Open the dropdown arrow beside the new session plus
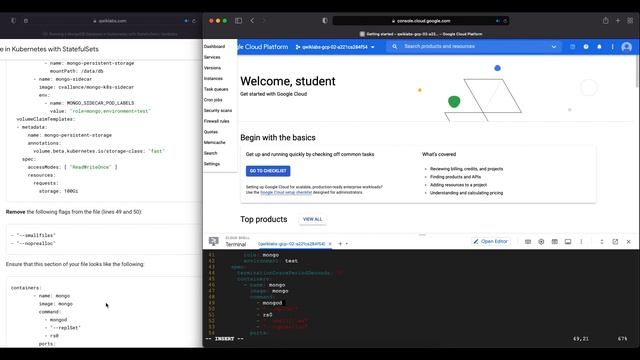The height and width of the screenshot is (360, 640). click(347, 244)
